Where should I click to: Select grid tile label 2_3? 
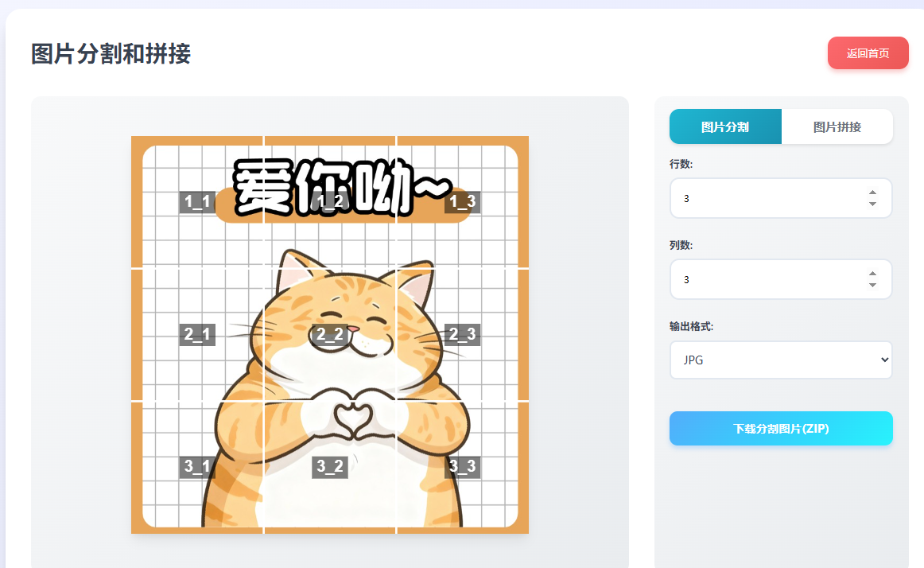point(462,334)
